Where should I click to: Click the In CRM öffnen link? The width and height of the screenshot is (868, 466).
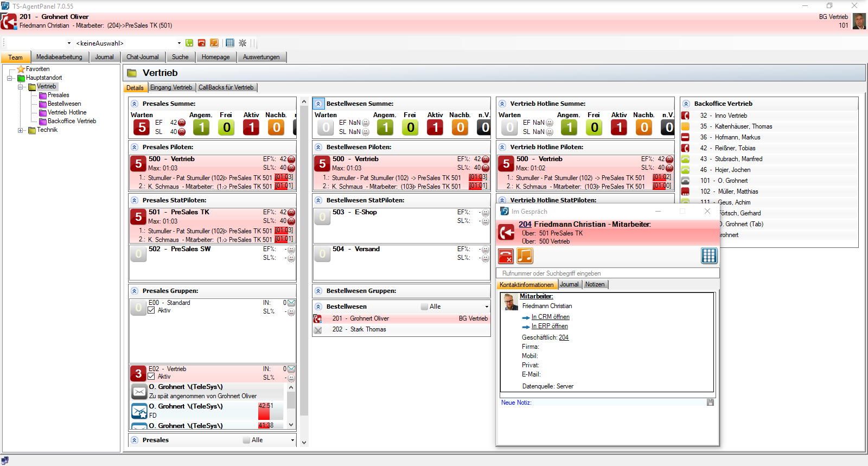[550, 317]
